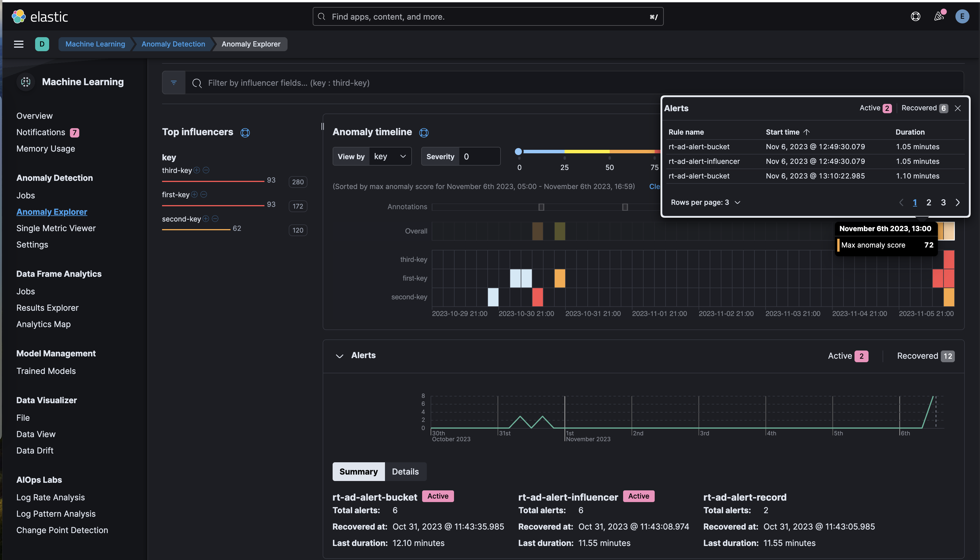The height and width of the screenshot is (560, 980).
Task: Add filter plus icon for third-key
Action: point(197,170)
